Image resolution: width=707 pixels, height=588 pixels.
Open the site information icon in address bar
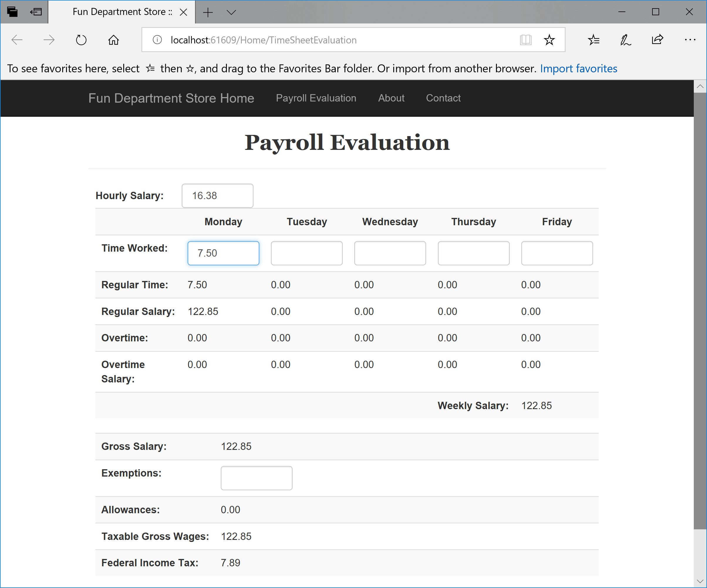click(157, 40)
